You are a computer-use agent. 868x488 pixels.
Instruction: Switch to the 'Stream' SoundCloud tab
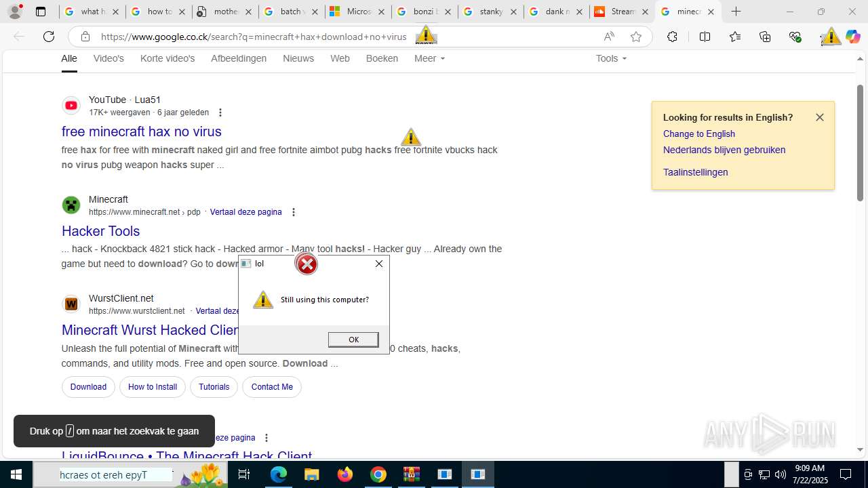point(622,12)
